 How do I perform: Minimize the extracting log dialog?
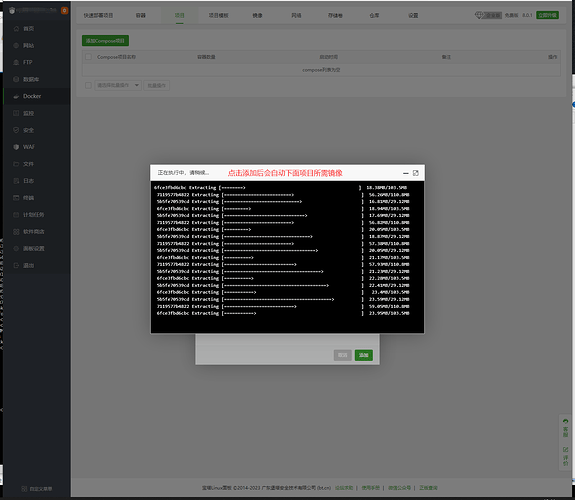[406, 173]
